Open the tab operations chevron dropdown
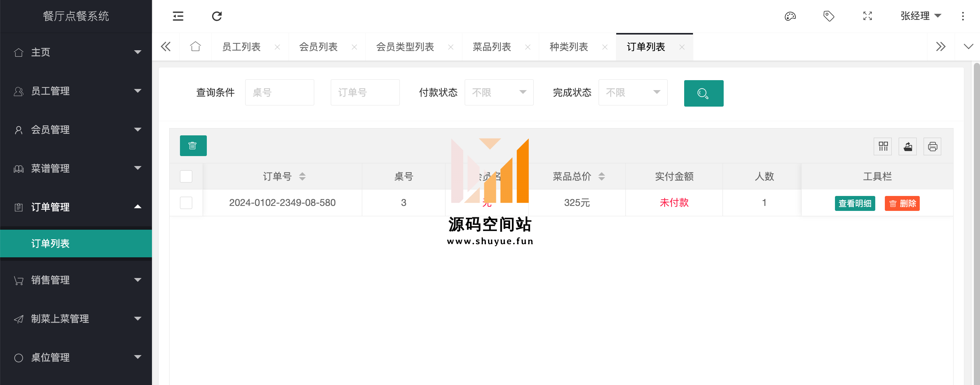This screenshot has width=980, height=385. point(968,47)
